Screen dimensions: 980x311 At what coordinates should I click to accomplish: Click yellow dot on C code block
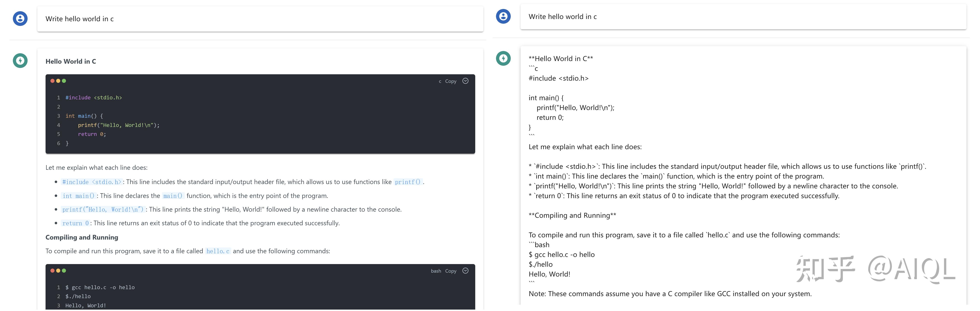[x=58, y=81]
